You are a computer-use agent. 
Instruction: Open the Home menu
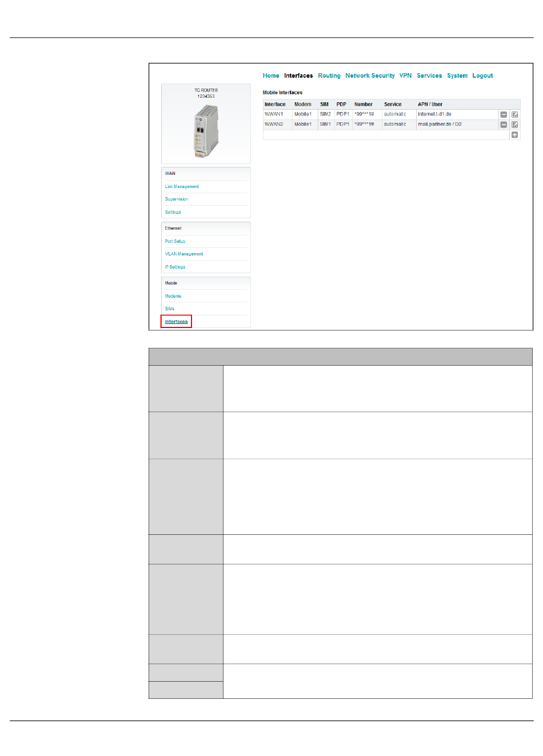point(271,75)
